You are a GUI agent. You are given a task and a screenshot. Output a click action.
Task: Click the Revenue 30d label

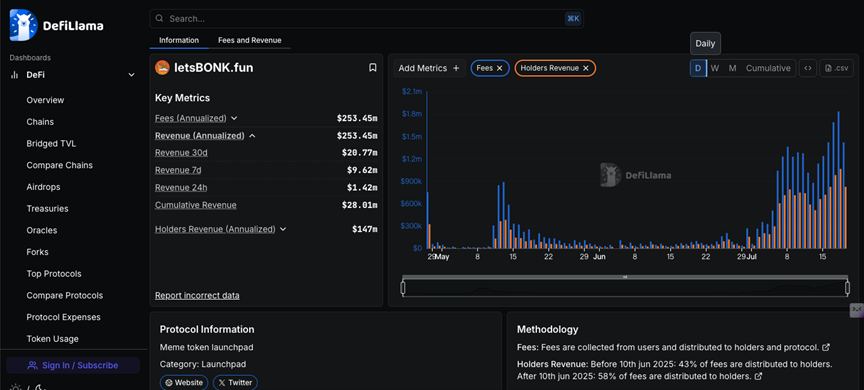click(x=181, y=153)
